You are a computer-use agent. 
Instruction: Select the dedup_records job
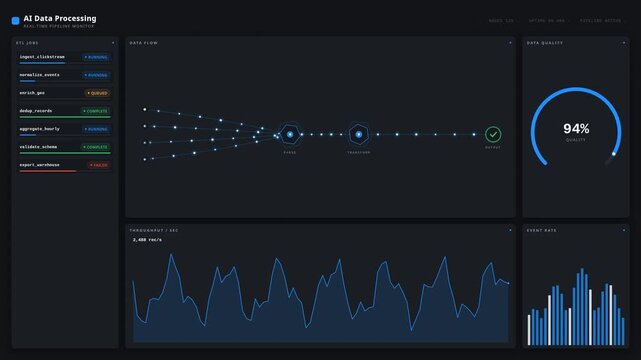65,112
